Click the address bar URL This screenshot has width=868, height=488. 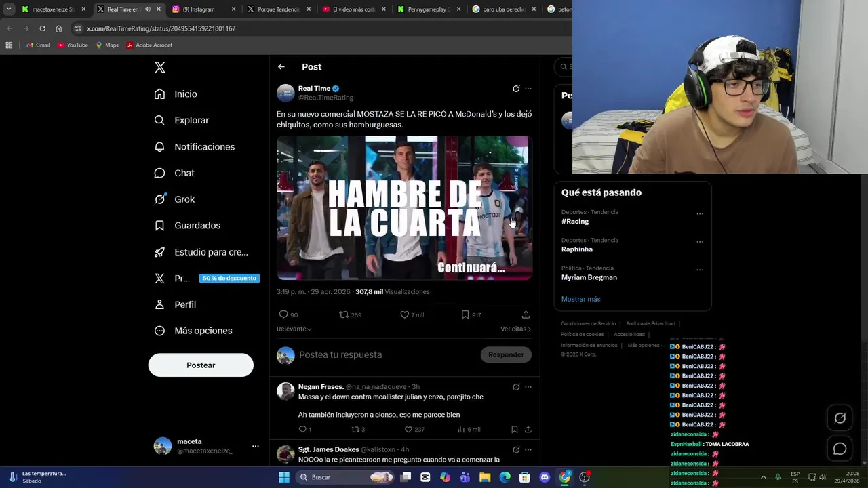[x=161, y=28]
